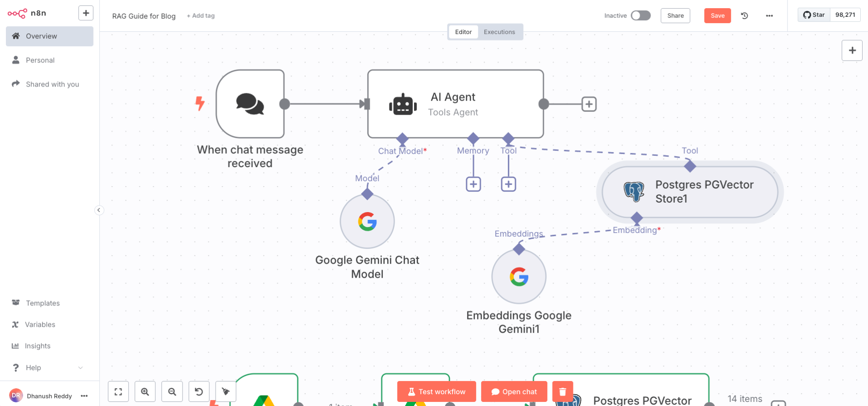The width and height of the screenshot is (868, 406).
Task: Add a Memory sub-node via plus
Action: coord(473,184)
